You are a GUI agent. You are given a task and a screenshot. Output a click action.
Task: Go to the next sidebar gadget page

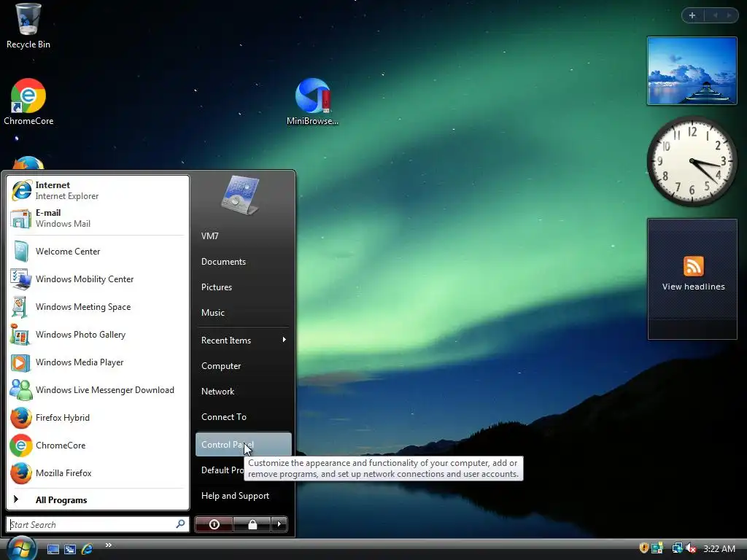tap(729, 15)
